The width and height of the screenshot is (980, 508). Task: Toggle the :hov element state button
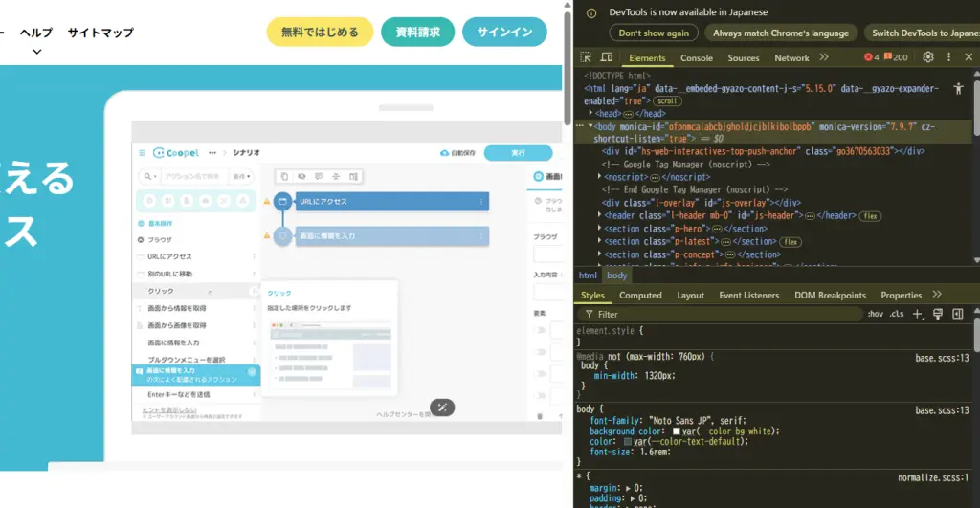875,315
